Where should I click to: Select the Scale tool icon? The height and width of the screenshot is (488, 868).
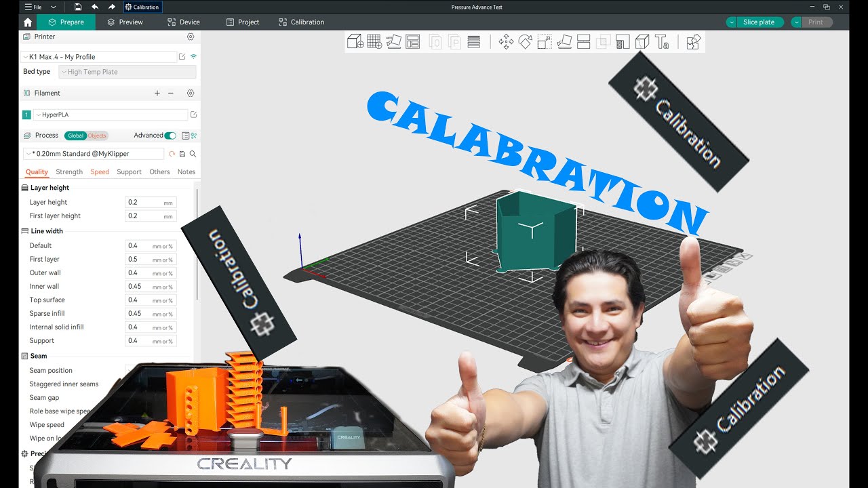[545, 42]
